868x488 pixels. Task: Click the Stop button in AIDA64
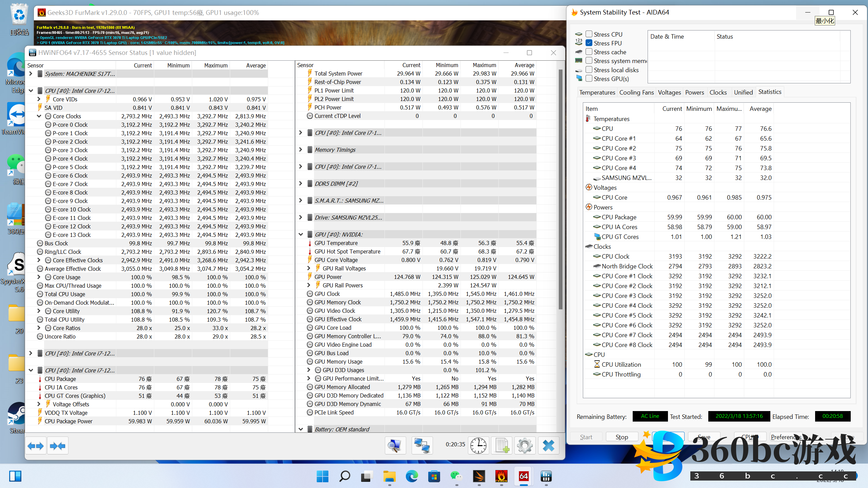point(622,437)
